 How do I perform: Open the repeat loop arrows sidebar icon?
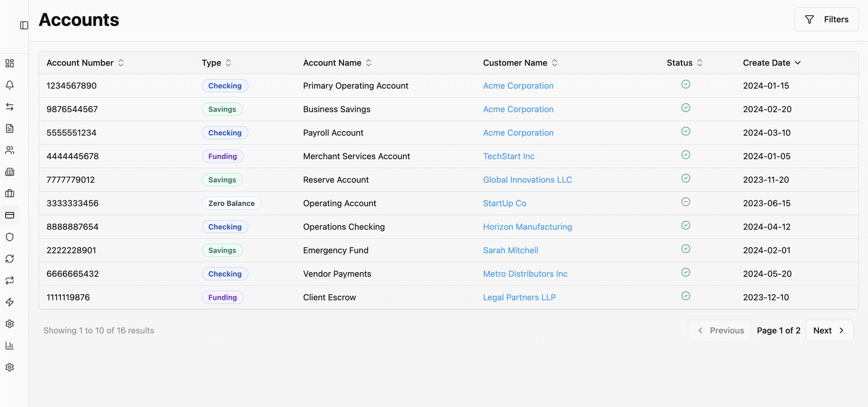(10, 280)
